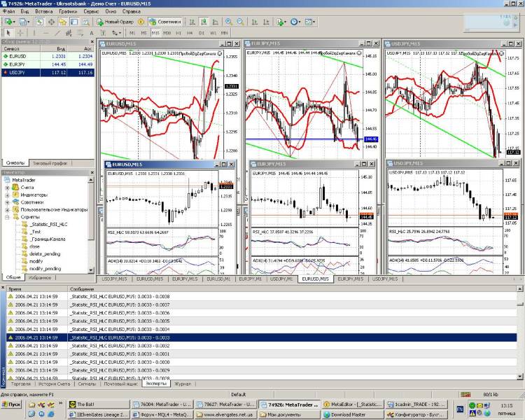Click the warning icon on the highlighted log row
The height and width of the screenshot is (420, 525).
click(x=10, y=337)
